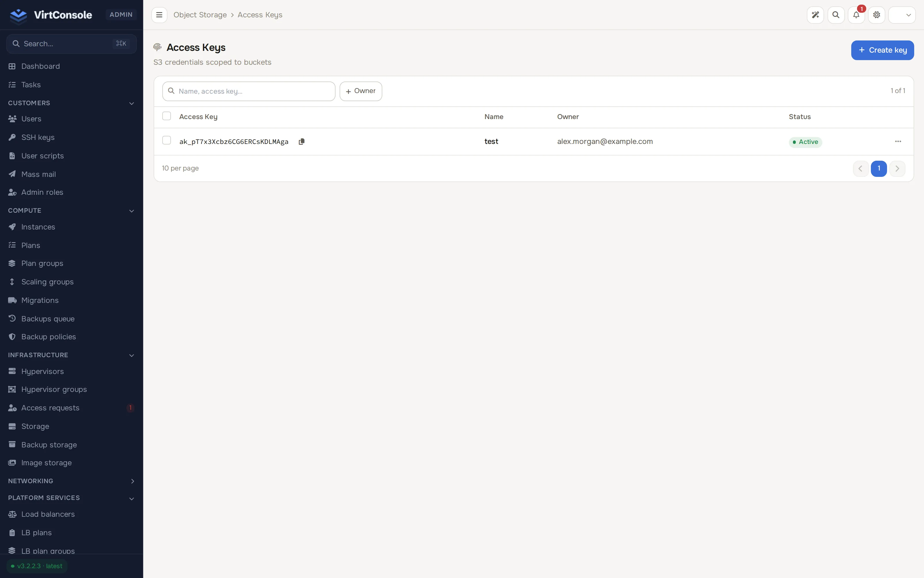Click the VirtConsole logo
This screenshot has width=924, height=578.
51,15
